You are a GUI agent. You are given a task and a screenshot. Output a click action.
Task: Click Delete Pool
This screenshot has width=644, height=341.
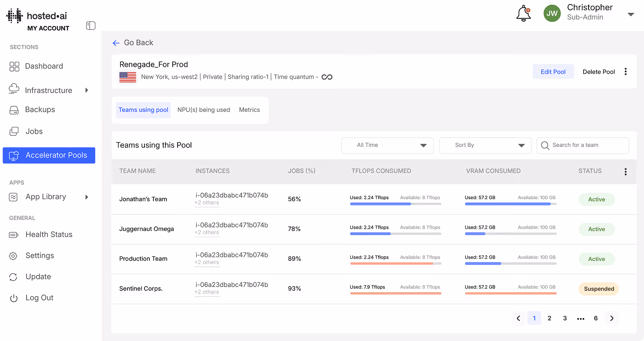click(599, 72)
